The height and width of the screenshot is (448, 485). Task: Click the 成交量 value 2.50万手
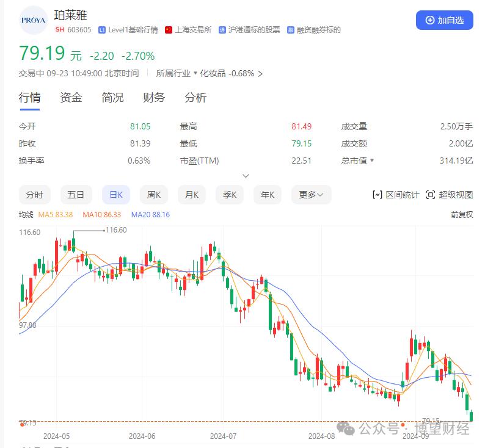456,126
